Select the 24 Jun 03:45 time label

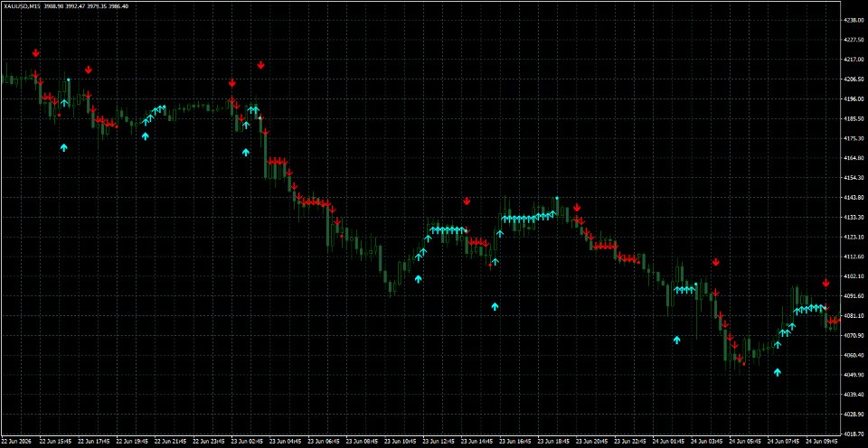[706, 442]
